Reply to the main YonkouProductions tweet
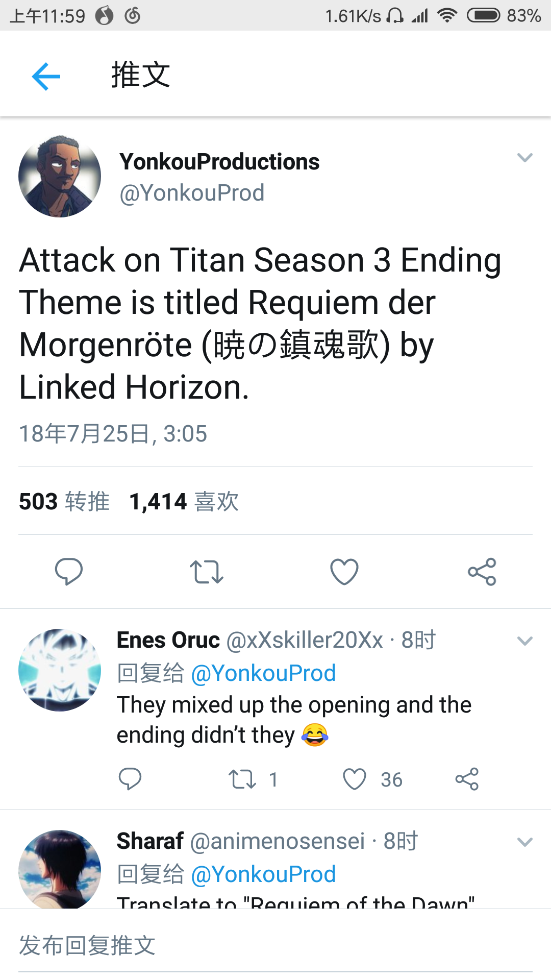Viewport: 551px width, 980px height. click(69, 572)
